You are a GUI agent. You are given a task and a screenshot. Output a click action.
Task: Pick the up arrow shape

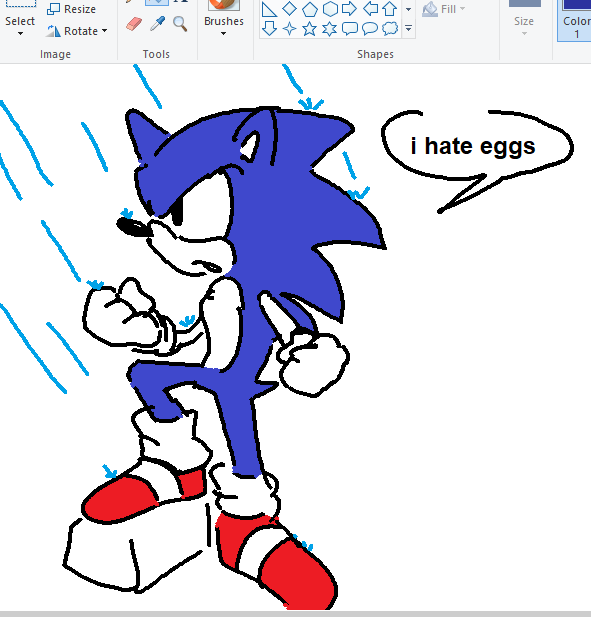coord(390,9)
